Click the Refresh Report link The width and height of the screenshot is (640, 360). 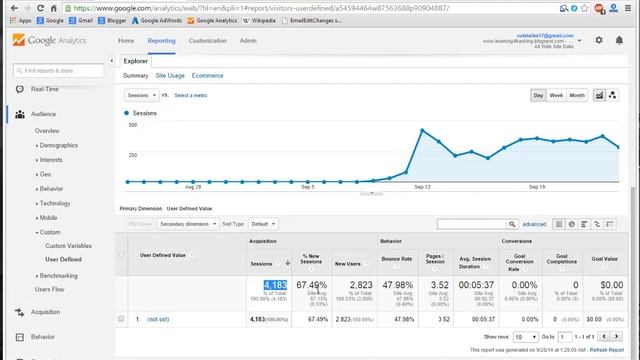click(607, 350)
